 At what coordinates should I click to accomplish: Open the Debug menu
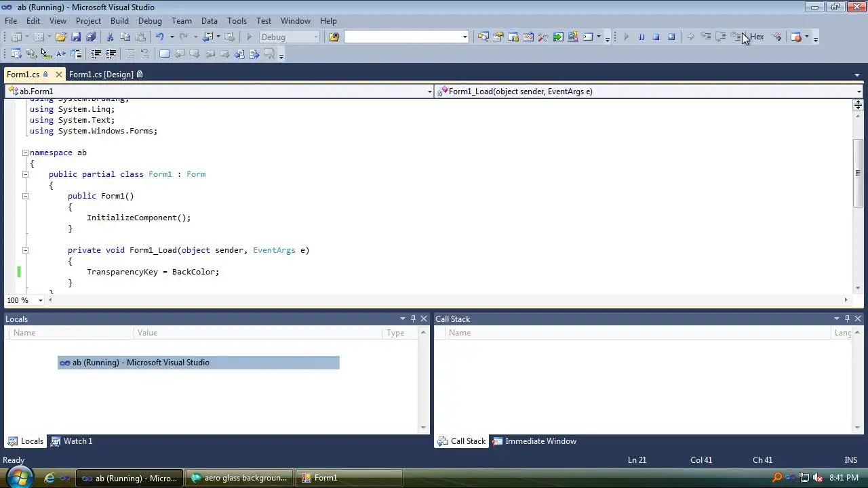pyautogui.click(x=150, y=21)
